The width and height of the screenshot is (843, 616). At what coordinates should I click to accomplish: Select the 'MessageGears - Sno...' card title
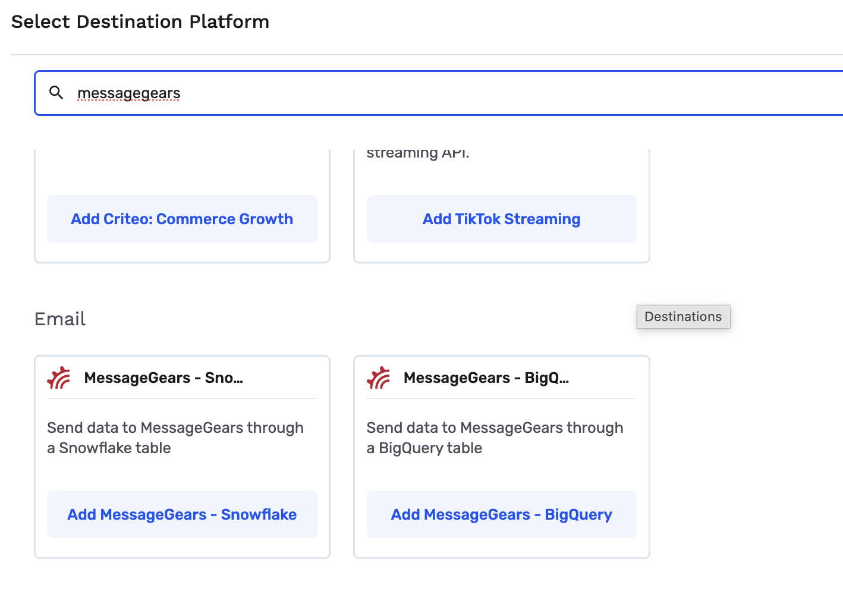click(x=163, y=378)
